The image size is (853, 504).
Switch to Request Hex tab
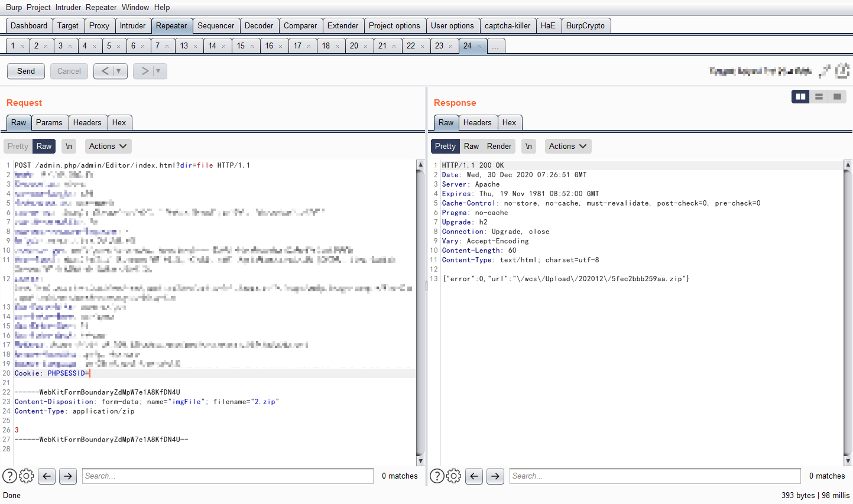click(119, 122)
